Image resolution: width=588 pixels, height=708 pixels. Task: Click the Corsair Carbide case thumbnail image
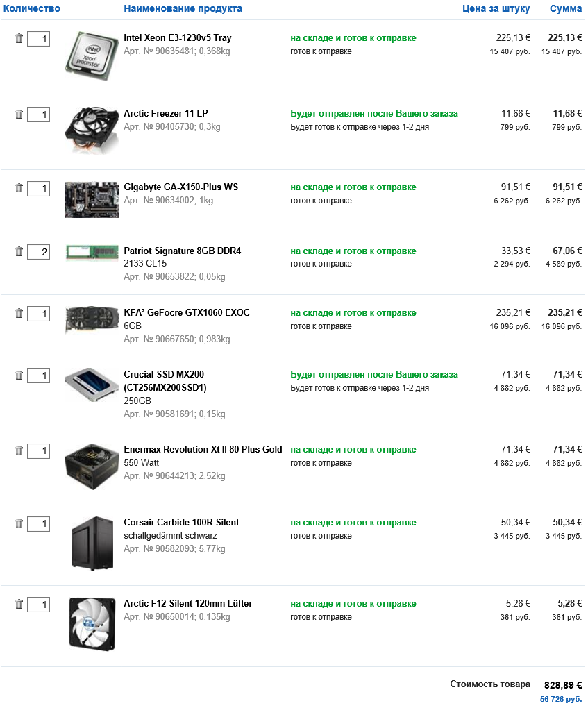pyautogui.click(x=92, y=543)
